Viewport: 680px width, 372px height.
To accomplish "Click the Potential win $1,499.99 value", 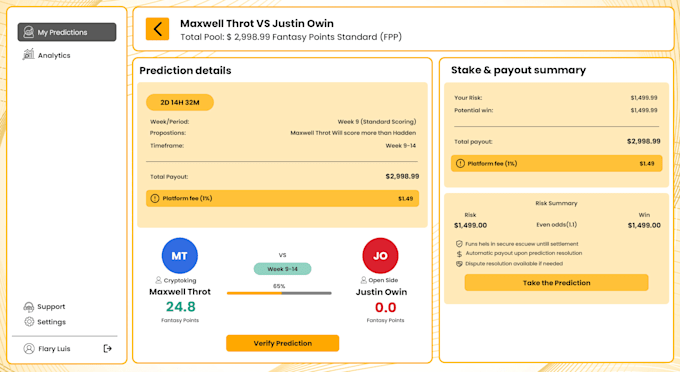I will pyautogui.click(x=644, y=110).
